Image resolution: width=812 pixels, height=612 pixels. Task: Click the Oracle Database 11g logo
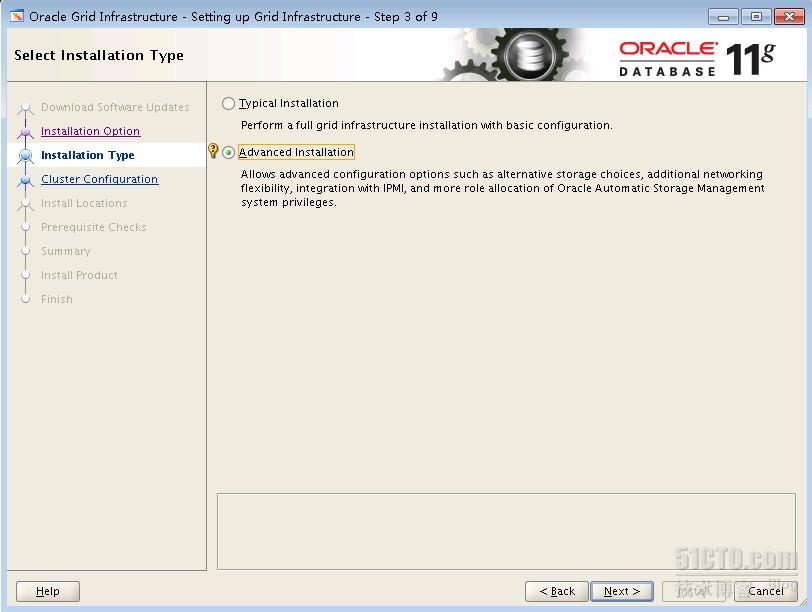click(697, 59)
